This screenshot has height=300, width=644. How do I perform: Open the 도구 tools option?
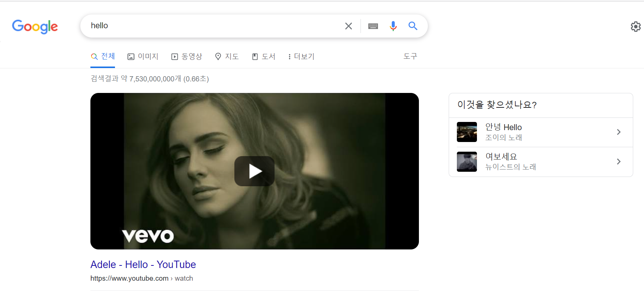[x=410, y=56]
